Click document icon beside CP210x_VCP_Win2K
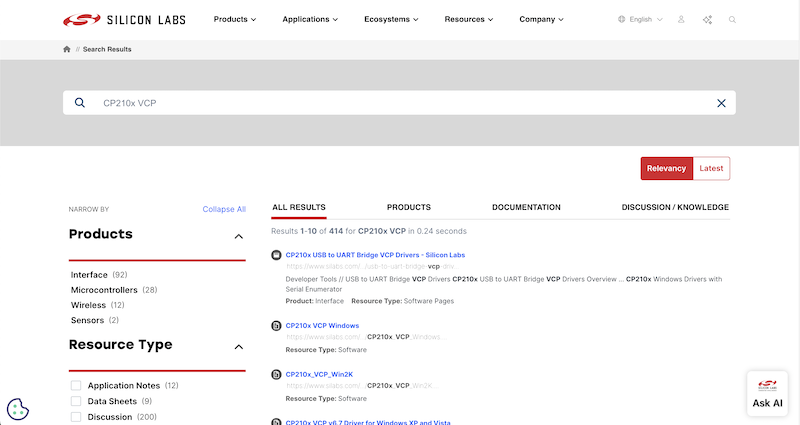Screen dimensions: 800x425 tap(276, 374)
